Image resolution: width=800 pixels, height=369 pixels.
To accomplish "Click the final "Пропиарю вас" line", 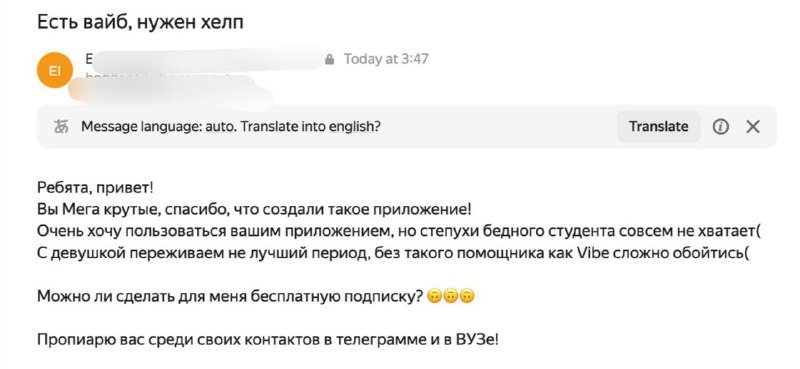I will point(268,339).
